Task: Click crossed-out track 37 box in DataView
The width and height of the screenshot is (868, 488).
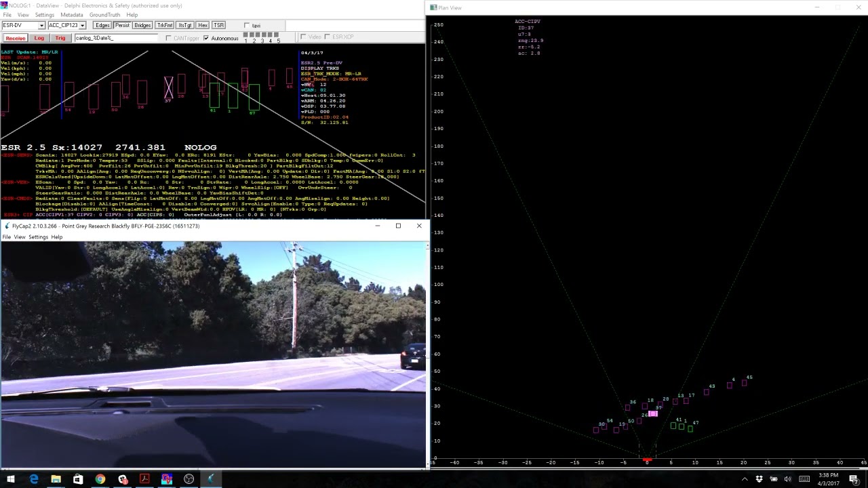Action: coord(168,87)
